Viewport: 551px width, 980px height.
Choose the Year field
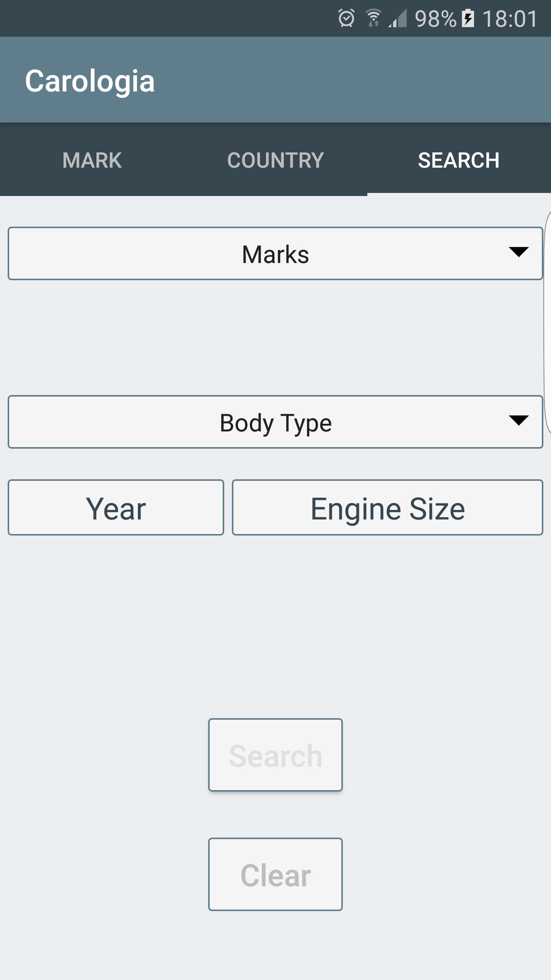point(116,508)
